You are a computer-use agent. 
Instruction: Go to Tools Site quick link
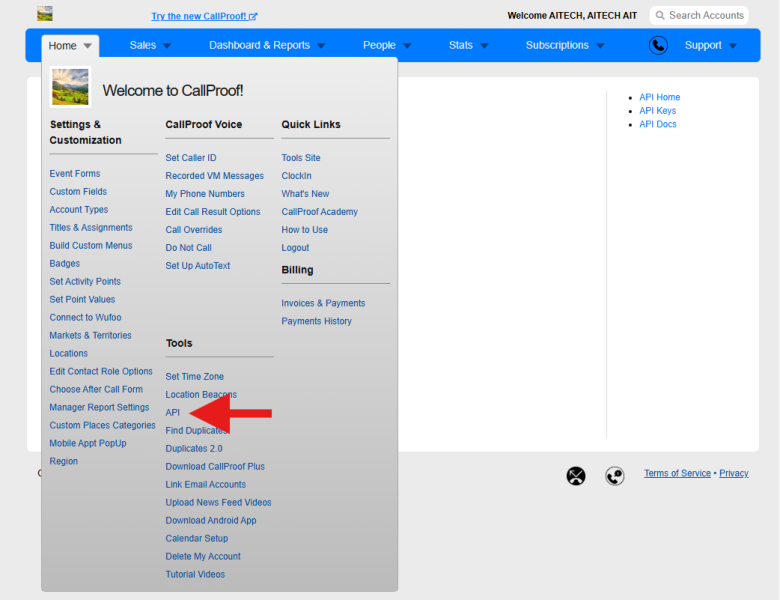[300, 158]
